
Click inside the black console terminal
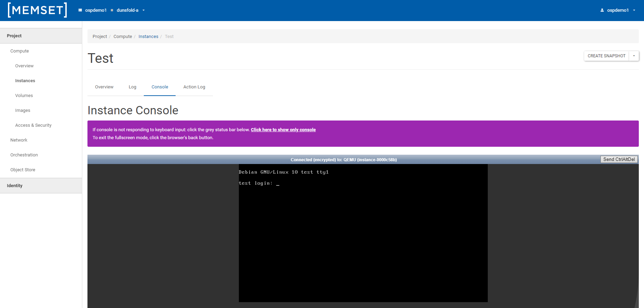coord(363,233)
